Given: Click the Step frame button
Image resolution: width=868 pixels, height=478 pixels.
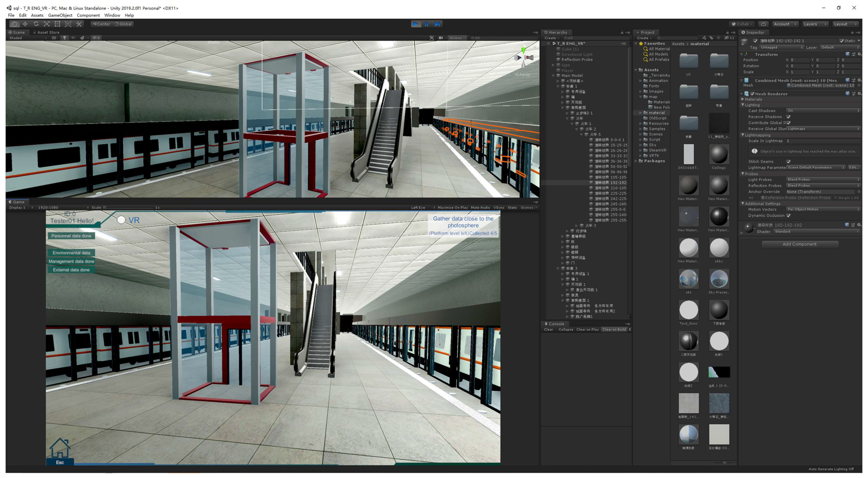Looking at the screenshot, I should point(437,24).
